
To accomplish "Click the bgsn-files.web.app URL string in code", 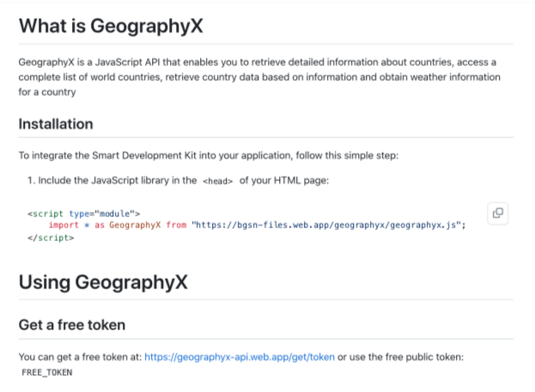I will pos(326,226).
